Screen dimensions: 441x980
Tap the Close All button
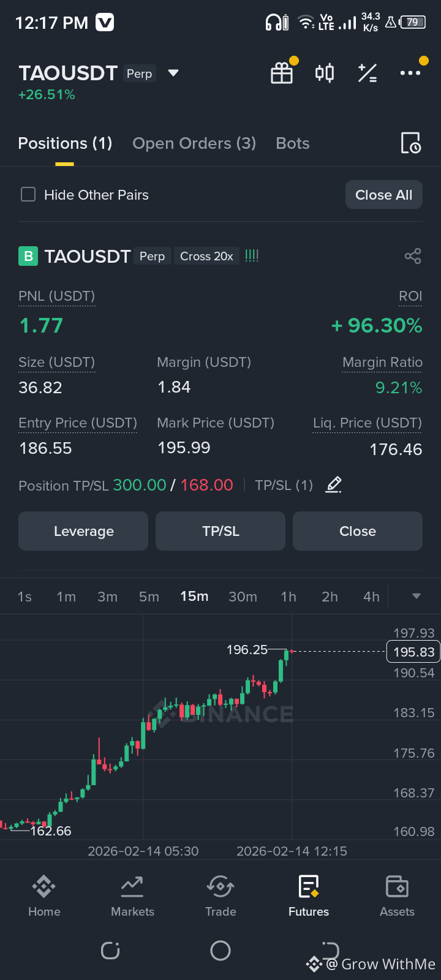pyautogui.click(x=384, y=195)
